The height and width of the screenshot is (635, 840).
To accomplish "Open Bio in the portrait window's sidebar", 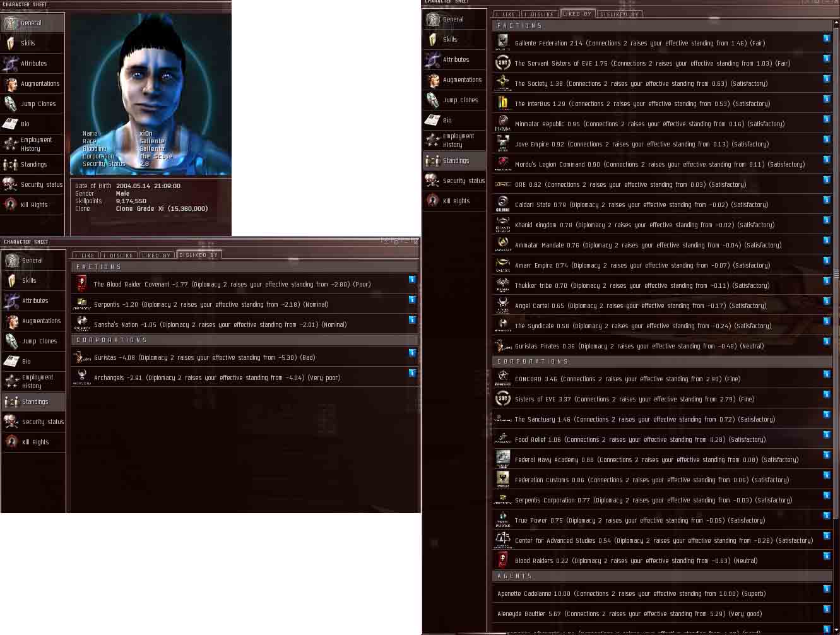I will [x=32, y=124].
